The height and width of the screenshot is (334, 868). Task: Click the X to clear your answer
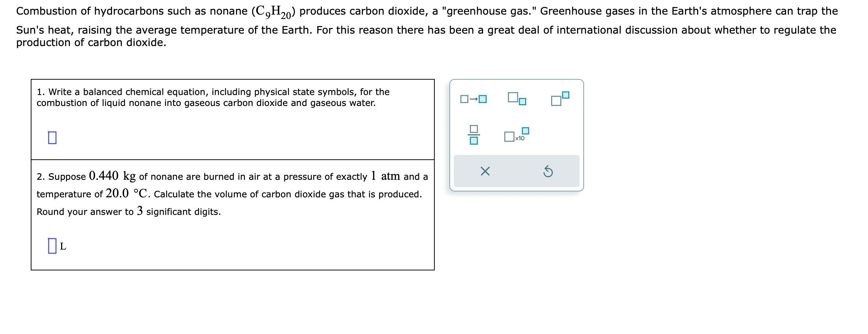(x=485, y=171)
